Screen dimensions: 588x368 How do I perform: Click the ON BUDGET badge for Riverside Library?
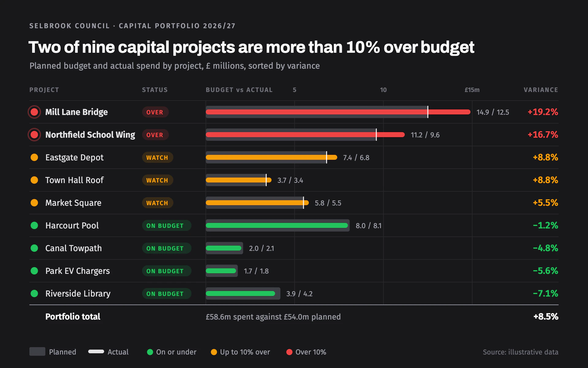click(167, 294)
